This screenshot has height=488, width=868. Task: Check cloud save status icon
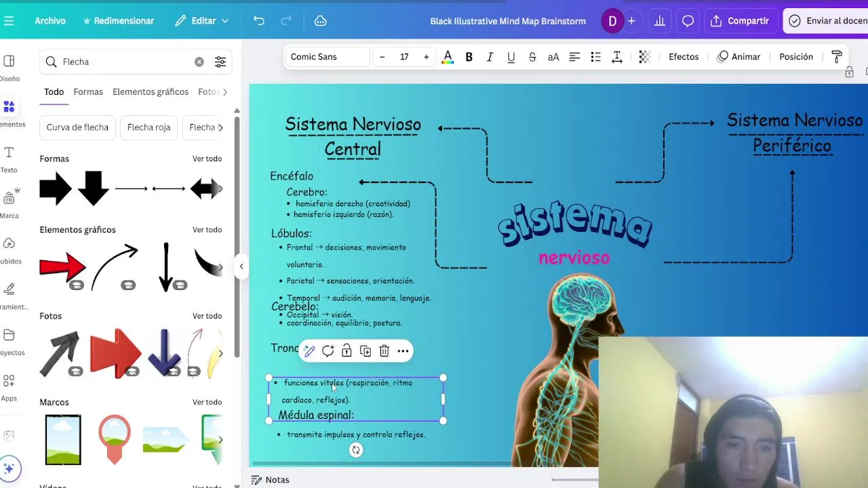click(321, 21)
